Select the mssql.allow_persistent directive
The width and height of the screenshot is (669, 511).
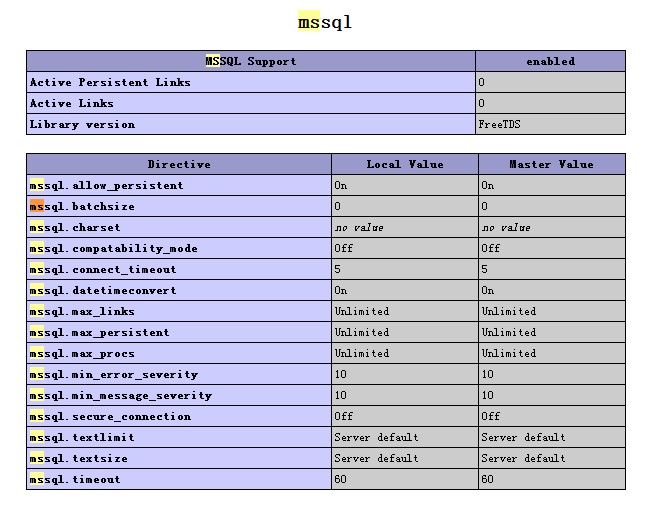point(106,185)
